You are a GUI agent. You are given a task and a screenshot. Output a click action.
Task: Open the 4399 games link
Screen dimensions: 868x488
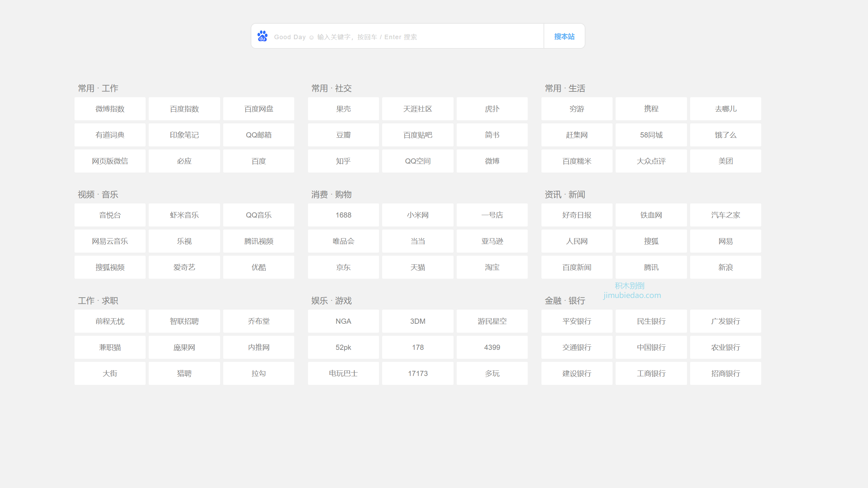[492, 347]
